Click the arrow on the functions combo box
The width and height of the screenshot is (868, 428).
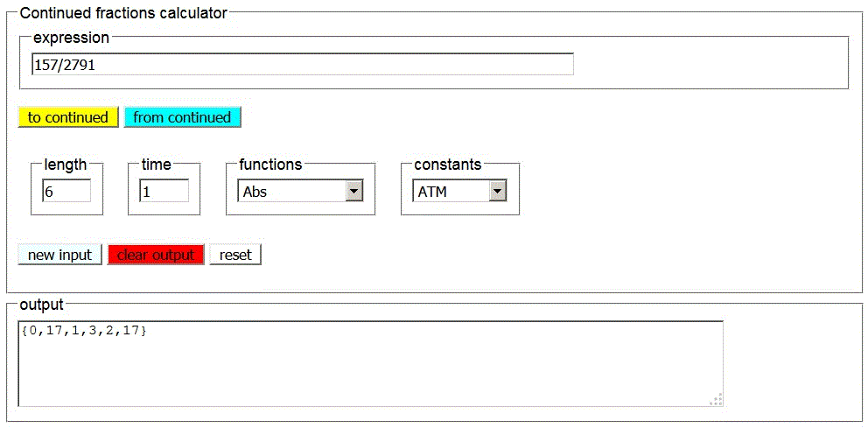click(x=354, y=192)
